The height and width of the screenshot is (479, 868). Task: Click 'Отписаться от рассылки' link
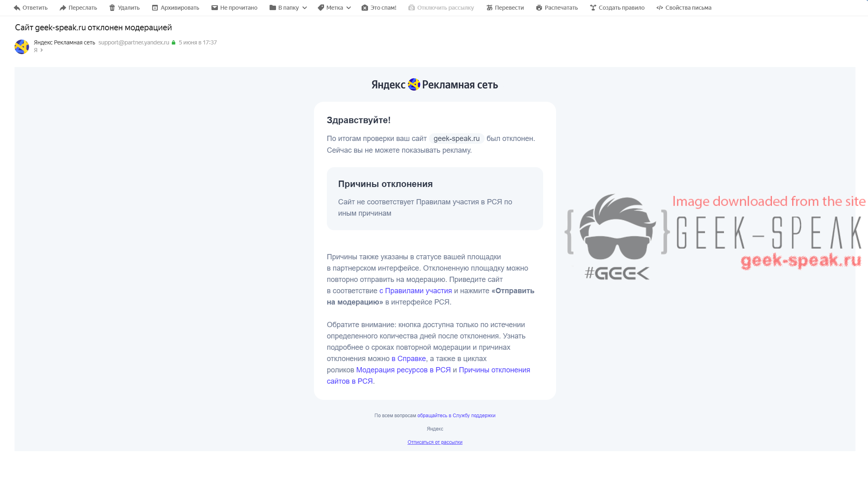tap(435, 442)
